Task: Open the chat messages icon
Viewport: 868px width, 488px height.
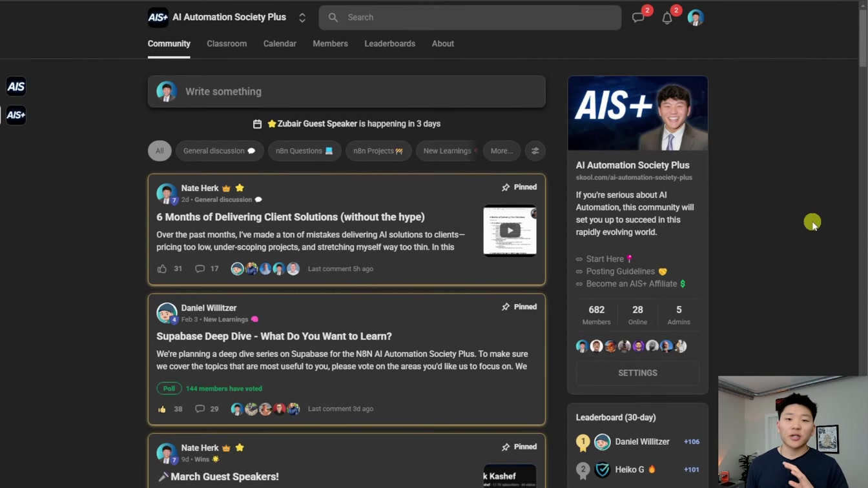Action: click(638, 18)
